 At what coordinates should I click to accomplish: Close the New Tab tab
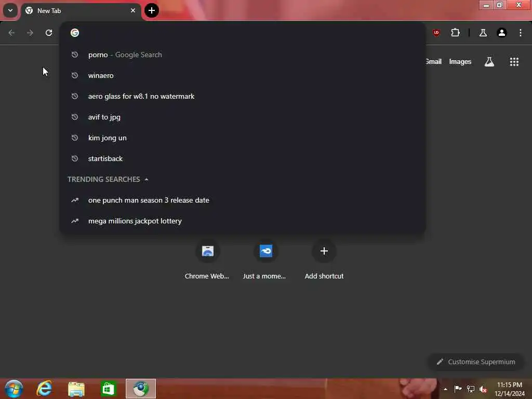coord(133,10)
